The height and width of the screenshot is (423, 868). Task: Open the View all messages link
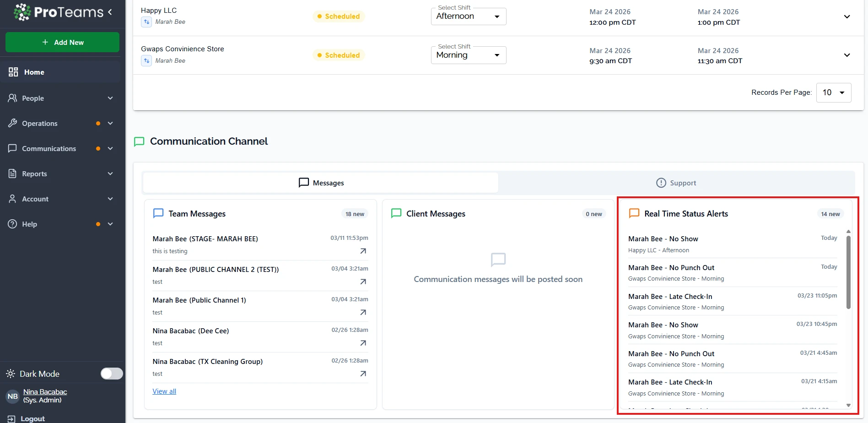tap(164, 391)
